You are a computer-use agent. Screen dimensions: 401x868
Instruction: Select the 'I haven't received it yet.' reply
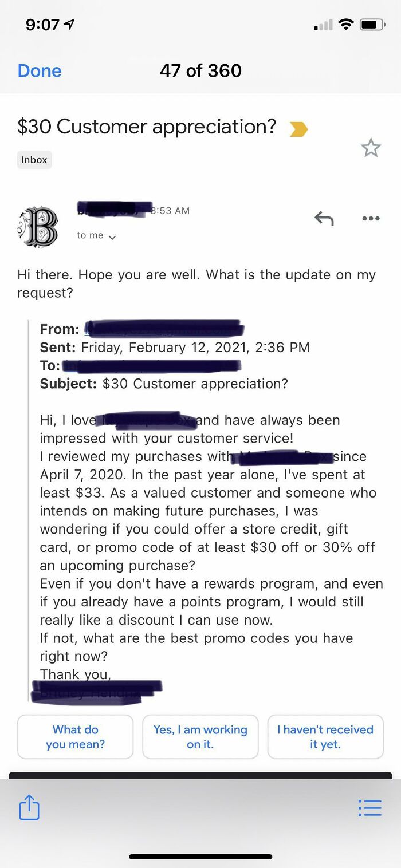pos(325,737)
